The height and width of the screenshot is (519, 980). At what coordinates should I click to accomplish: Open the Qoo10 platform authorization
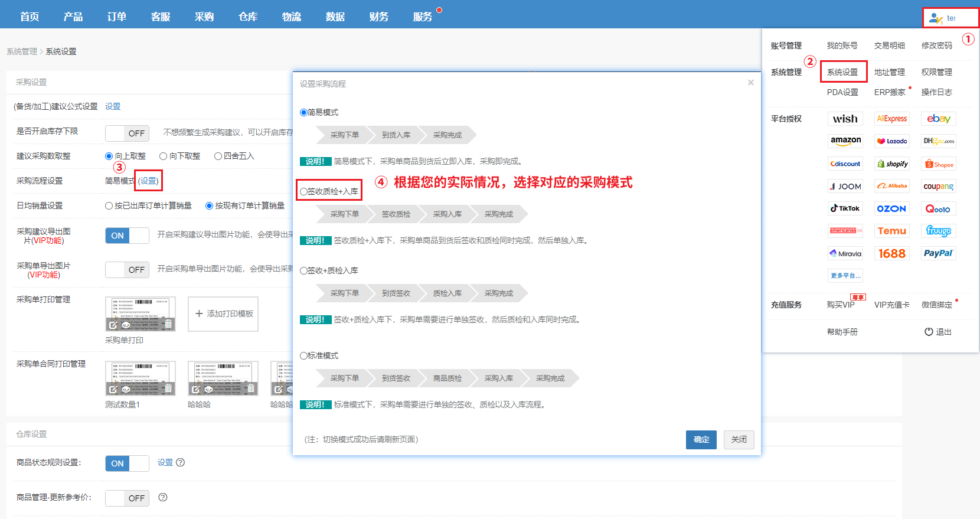938,208
